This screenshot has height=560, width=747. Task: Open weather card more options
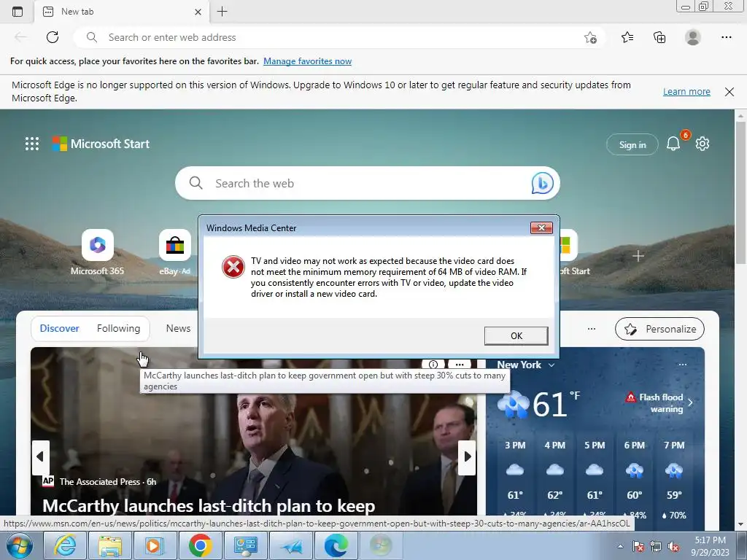[683, 365]
